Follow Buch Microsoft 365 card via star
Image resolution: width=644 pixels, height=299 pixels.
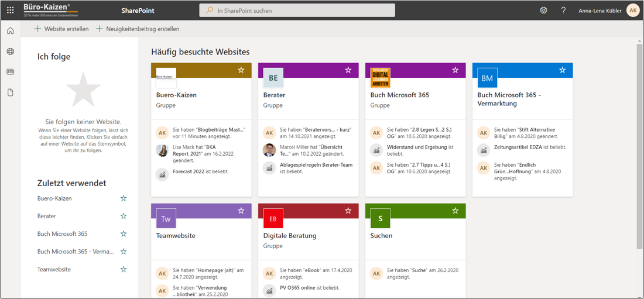point(455,70)
